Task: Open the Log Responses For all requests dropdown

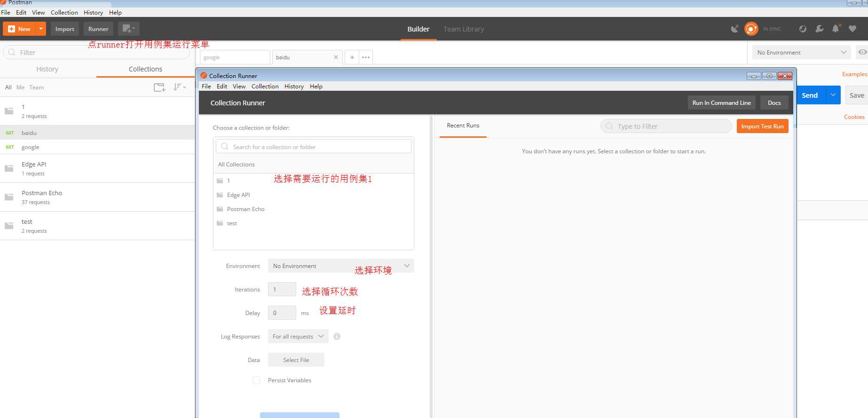Action: (298, 336)
